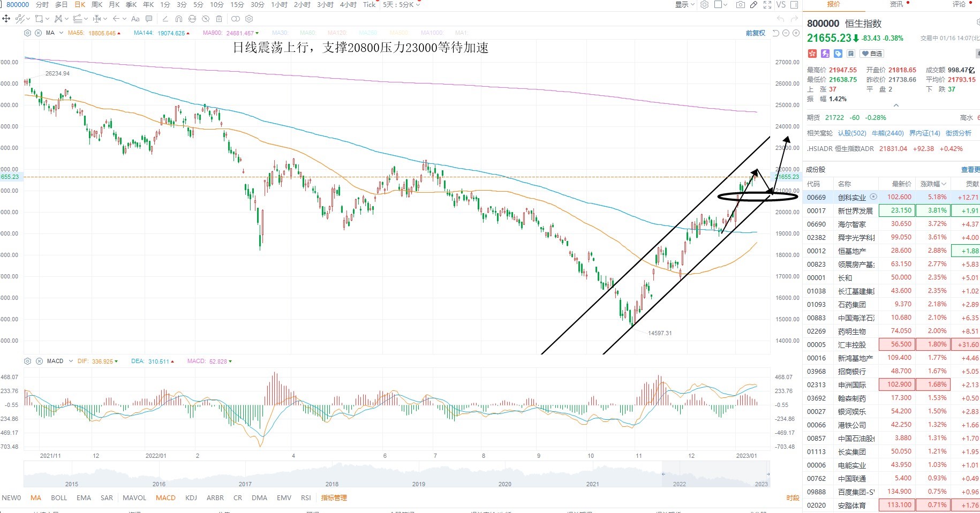The image size is (980, 513).
Task: Zoom in chart with plus button
Action: (x=796, y=33)
